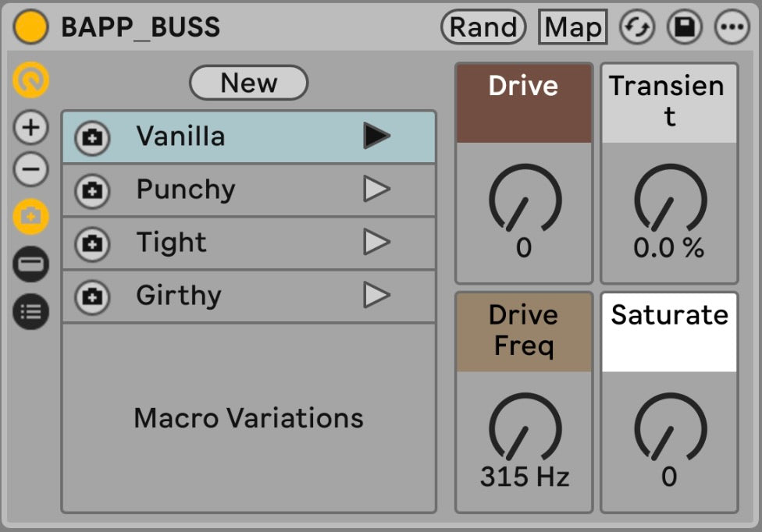Overwrite the Tight variation snapshot icon

tap(92, 243)
